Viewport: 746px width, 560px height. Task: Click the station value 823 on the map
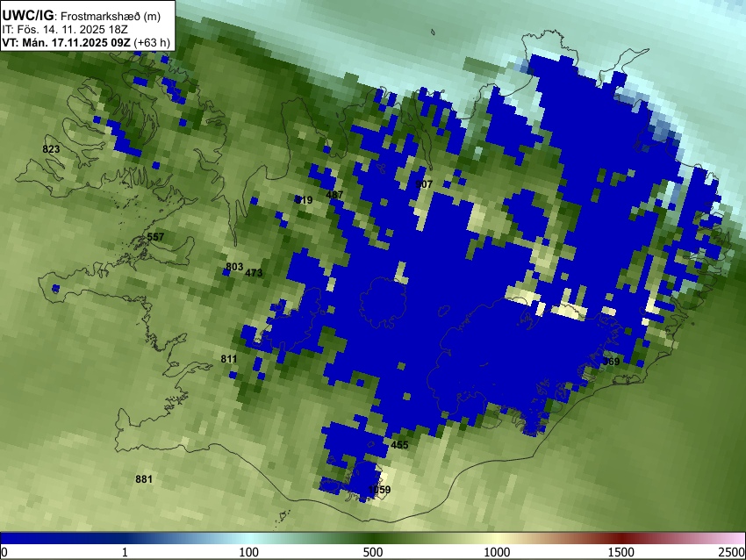(51, 149)
